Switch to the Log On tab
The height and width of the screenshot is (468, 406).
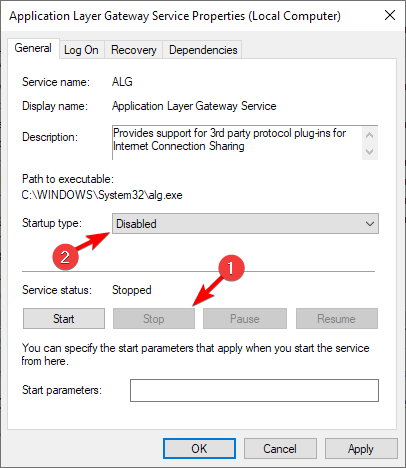82,50
